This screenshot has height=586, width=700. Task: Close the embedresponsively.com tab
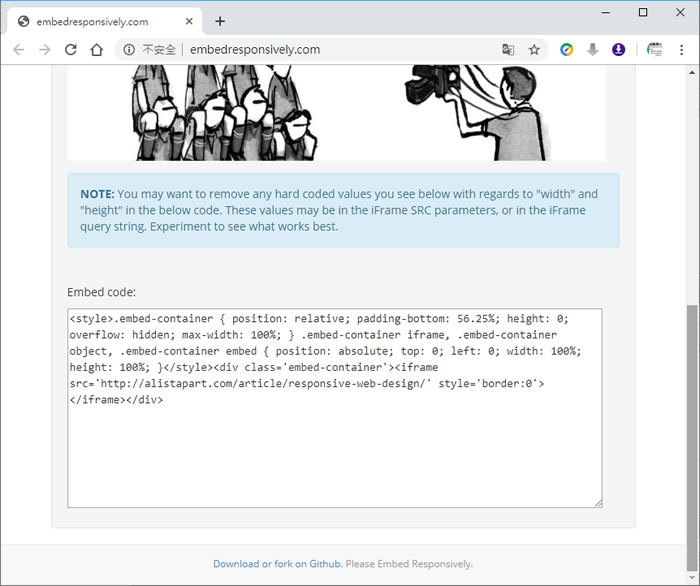[189, 21]
